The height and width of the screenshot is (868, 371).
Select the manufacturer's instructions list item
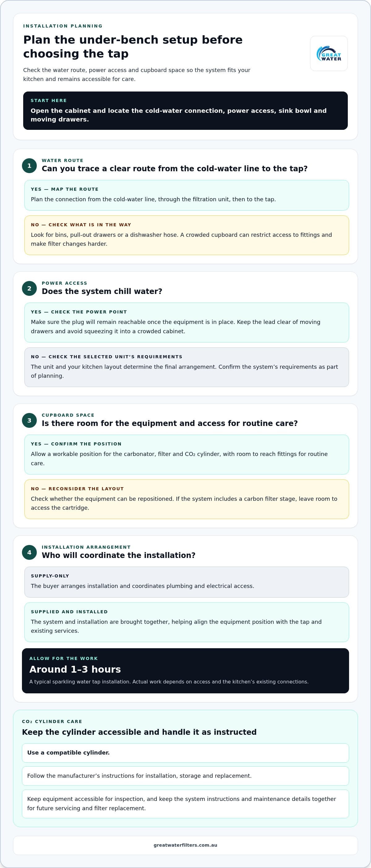[185, 776]
